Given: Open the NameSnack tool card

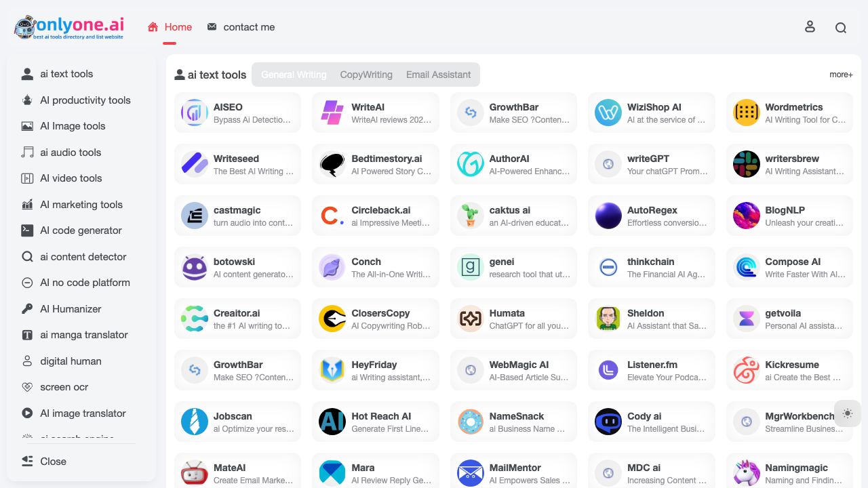Looking at the screenshot, I should tap(514, 422).
